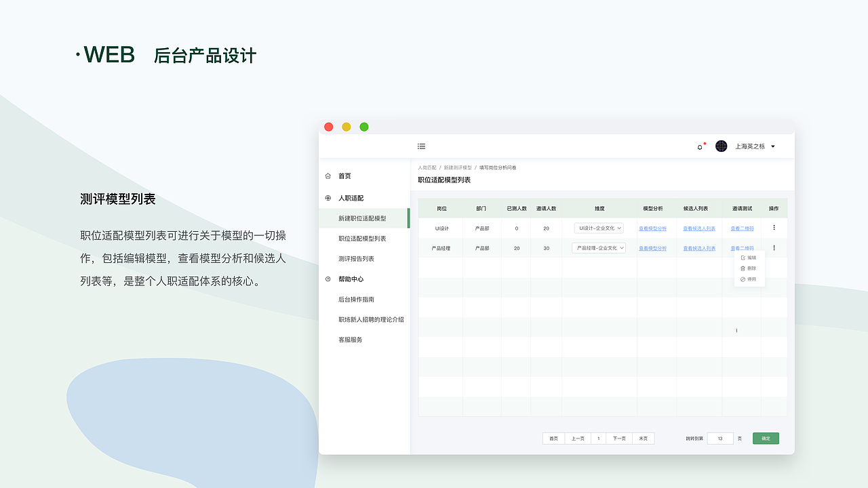Screen dimensions: 868x488
Task: Click the 岗位 column header
Action: point(442,209)
